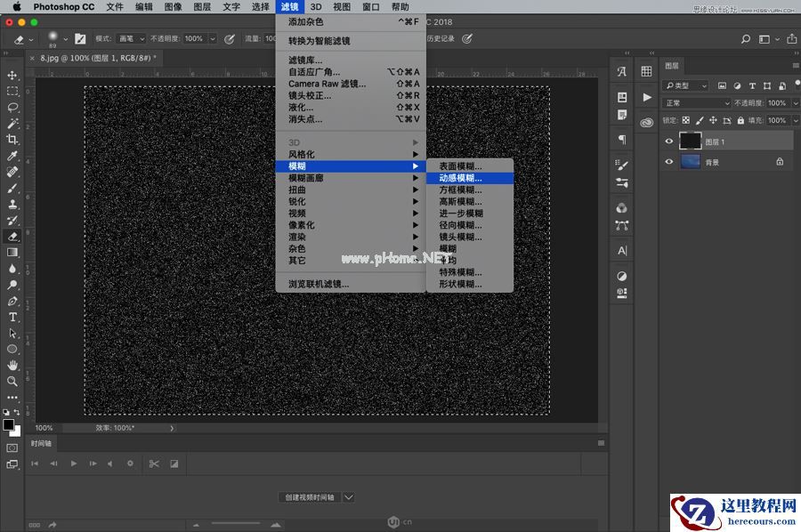The width and height of the screenshot is (801, 532).
Task: Click the 创建视频时间轴 button
Action: [309, 497]
